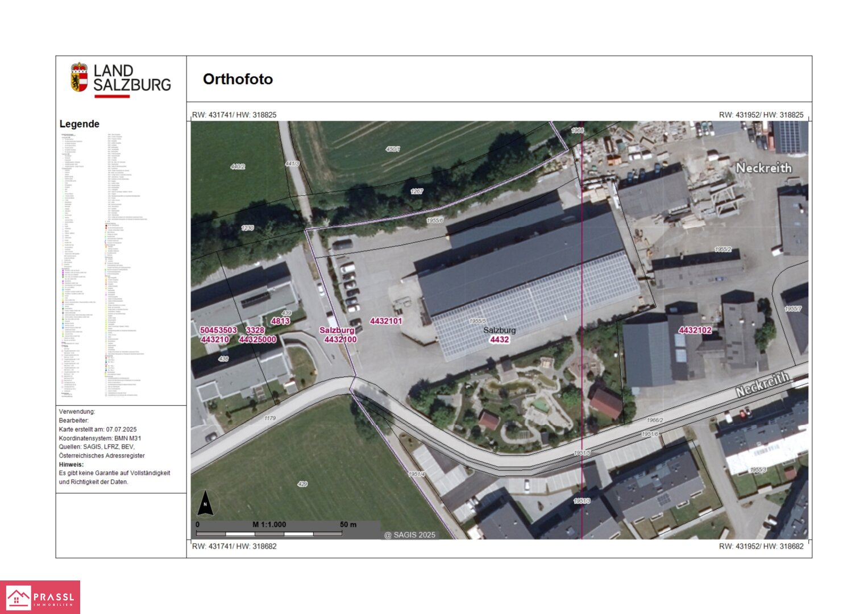Click the @ SAGIS 2025 copyright text

[x=409, y=535]
